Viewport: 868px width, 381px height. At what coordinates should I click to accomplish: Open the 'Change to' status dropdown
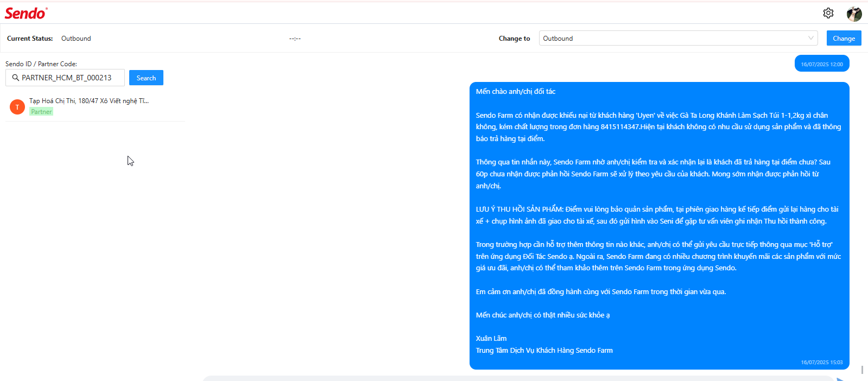click(x=678, y=38)
